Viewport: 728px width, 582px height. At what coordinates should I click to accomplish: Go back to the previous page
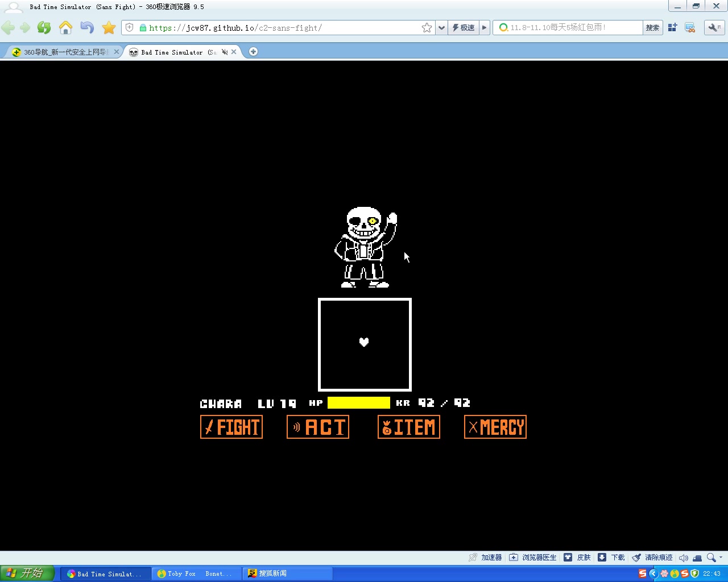pos(9,28)
